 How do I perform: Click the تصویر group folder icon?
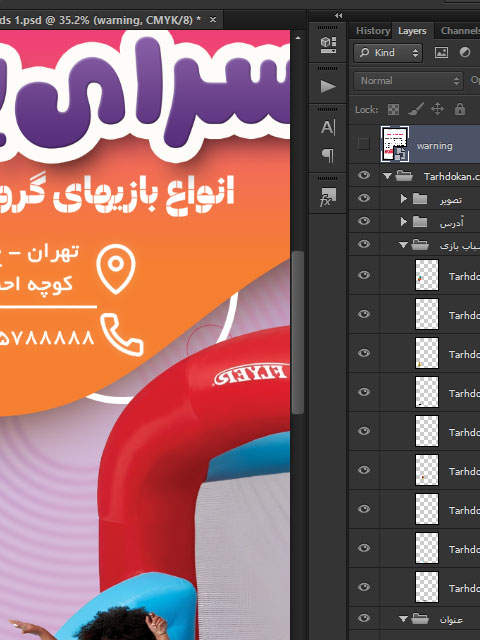pyautogui.click(x=420, y=199)
